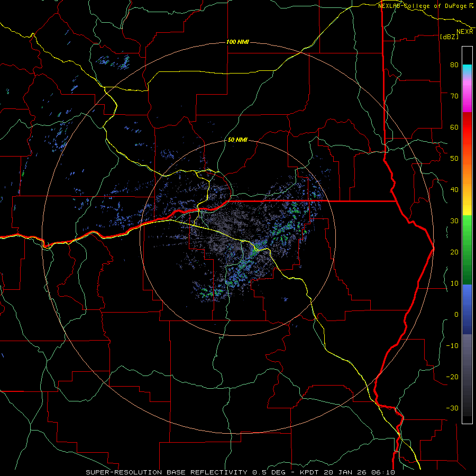Click the -30 value on dBZ scale
Viewport: 476px width, 476px height.
pyautogui.click(x=452, y=408)
